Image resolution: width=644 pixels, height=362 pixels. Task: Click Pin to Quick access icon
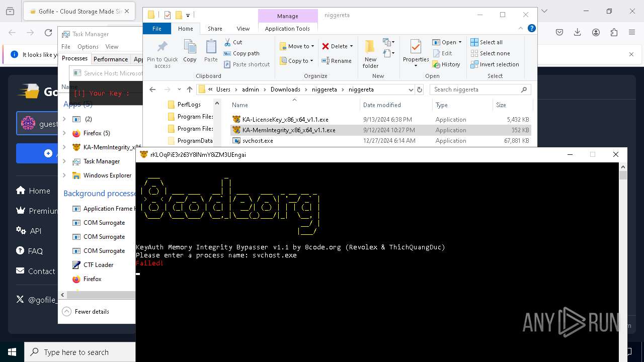162,46
